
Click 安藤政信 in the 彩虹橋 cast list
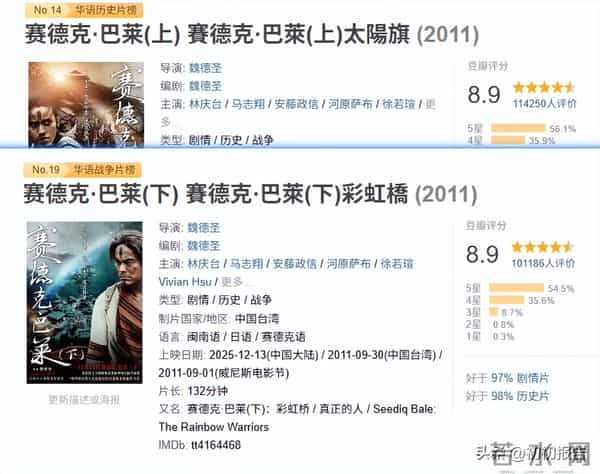[x=295, y=263]
